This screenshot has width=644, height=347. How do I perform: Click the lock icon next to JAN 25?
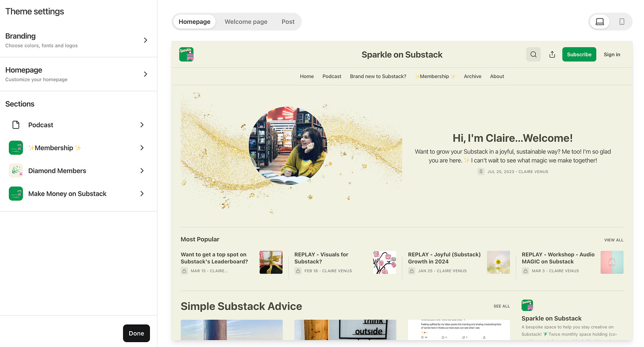click(412, 271)
